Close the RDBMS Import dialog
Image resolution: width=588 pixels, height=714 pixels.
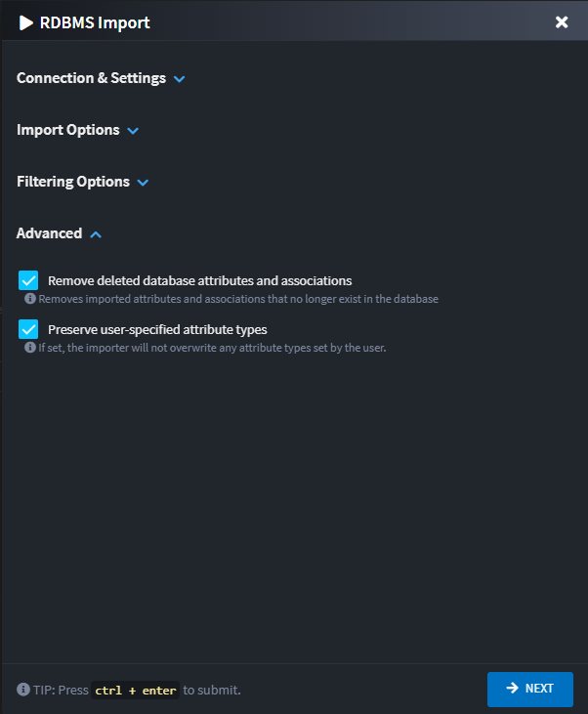click(562, 22)
